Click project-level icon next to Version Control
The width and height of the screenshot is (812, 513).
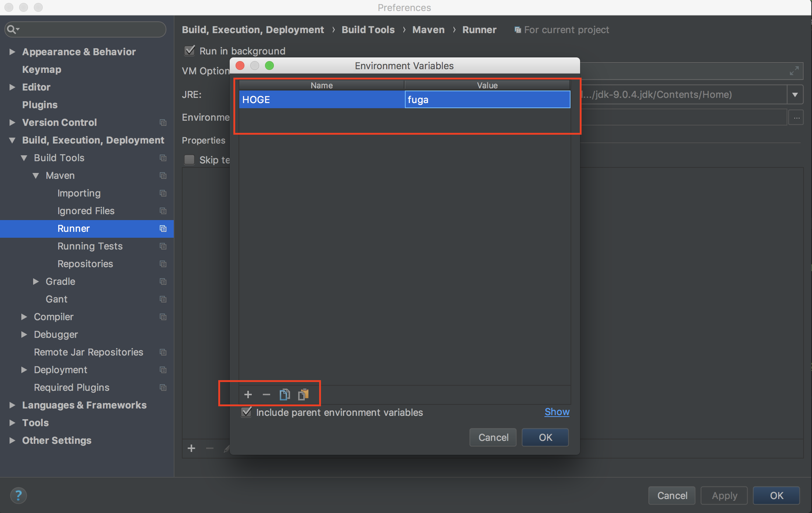163,123
